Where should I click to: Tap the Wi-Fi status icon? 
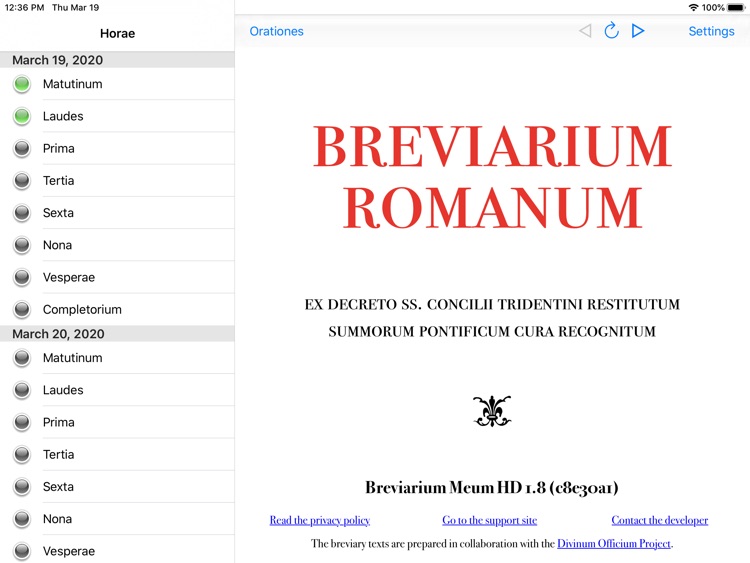(693, 7)
